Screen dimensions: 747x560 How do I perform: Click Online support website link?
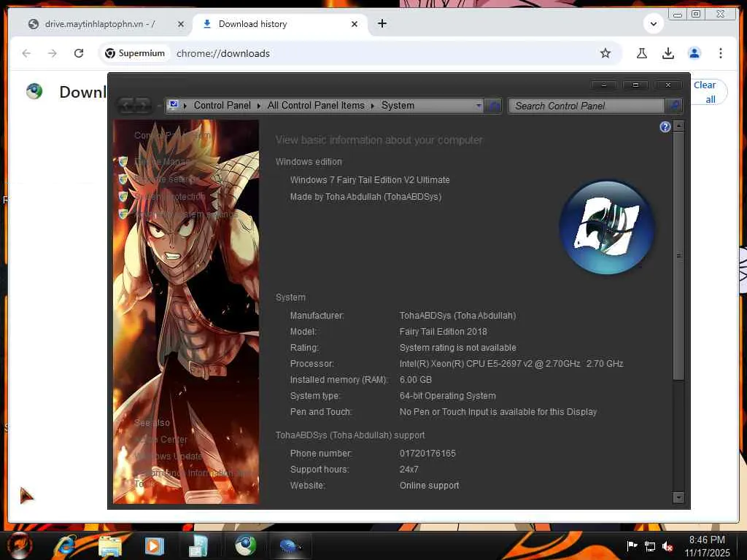pos(429,485)
